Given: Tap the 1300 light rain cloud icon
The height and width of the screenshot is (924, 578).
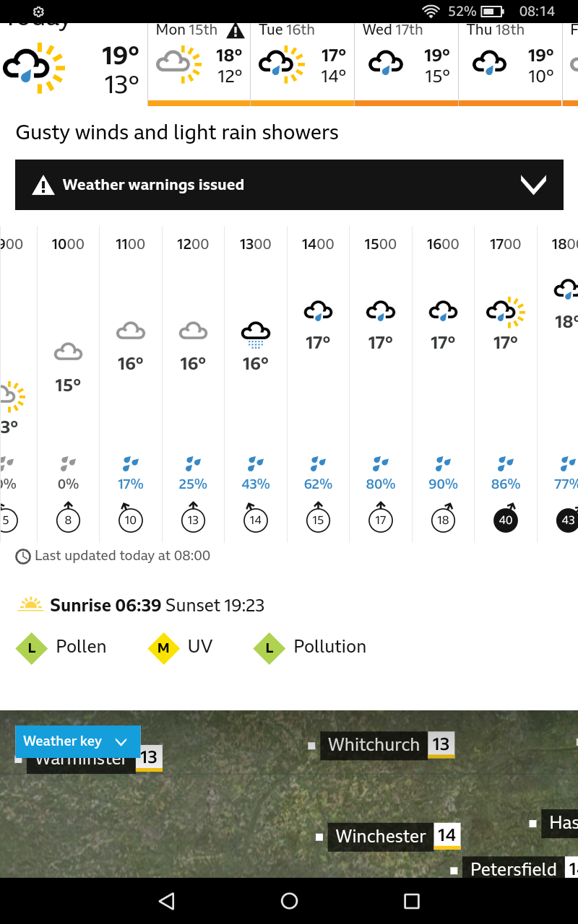Looking at the screenshot, I should [255, 335].
